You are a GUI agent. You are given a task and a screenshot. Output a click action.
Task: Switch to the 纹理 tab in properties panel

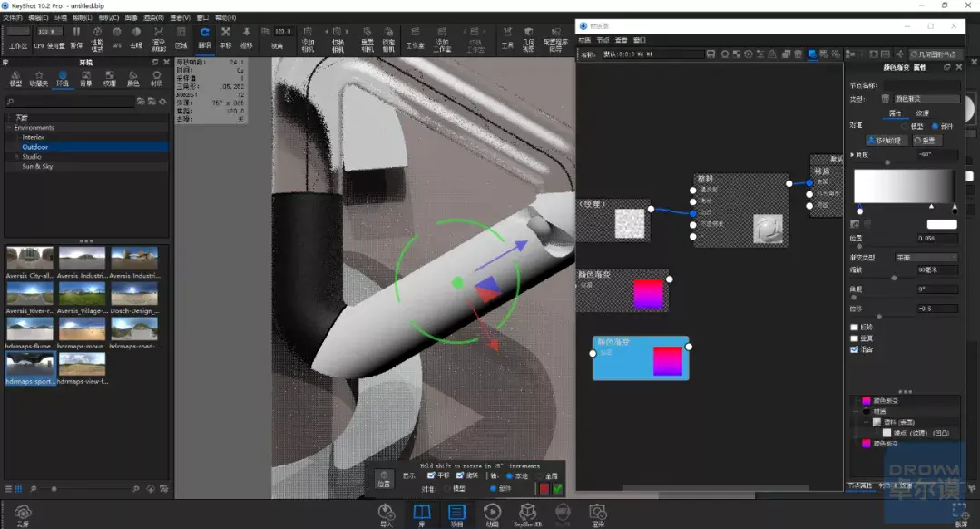tap(923, 113)
